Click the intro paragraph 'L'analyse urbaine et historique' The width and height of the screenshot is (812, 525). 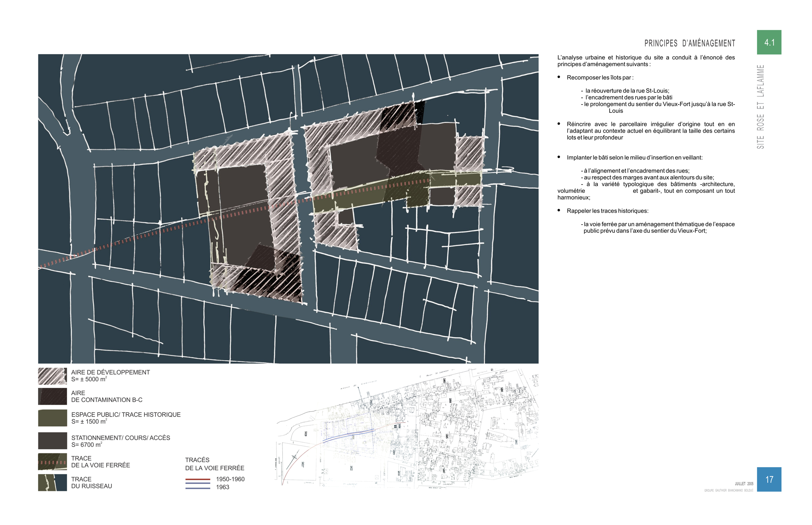646,61
